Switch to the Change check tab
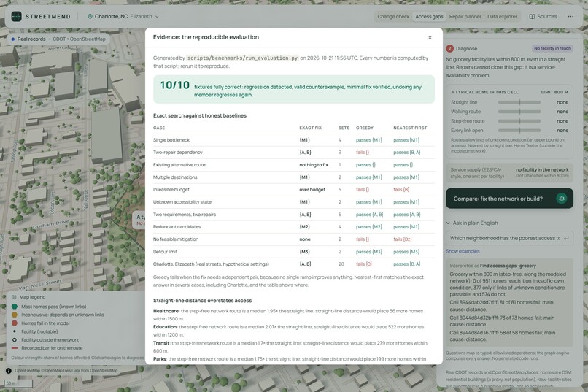Screen dimensions: 588x392 tap(393, 17)
